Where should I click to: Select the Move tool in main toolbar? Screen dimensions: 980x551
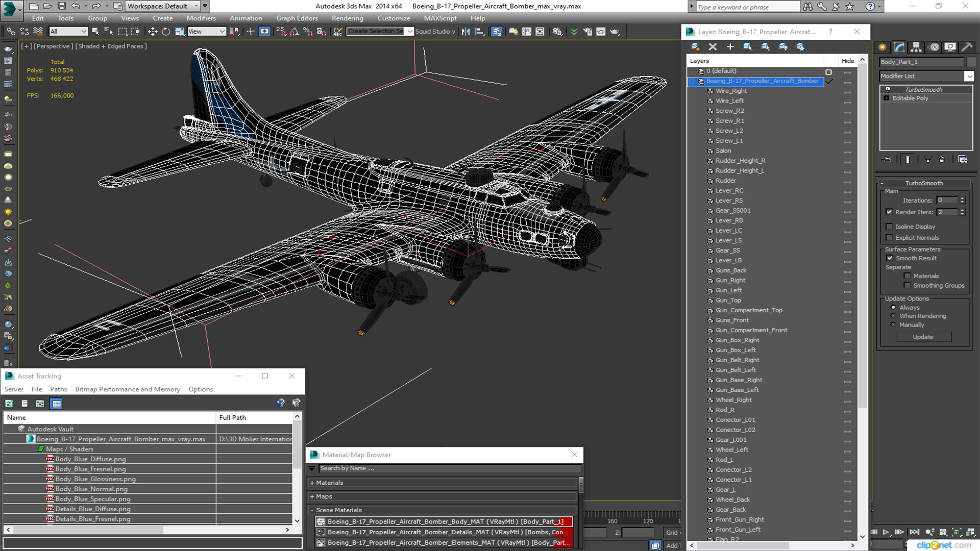[x=152, y=32]
